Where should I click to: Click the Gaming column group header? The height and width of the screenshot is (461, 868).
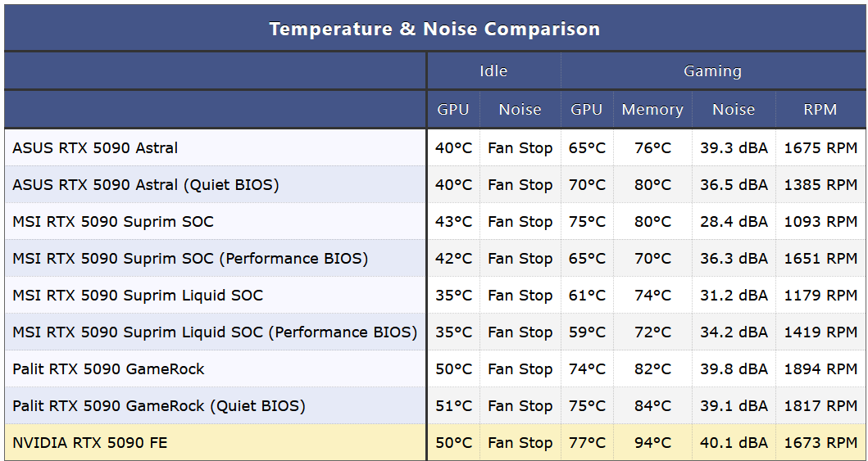click(x=712, y=71)
